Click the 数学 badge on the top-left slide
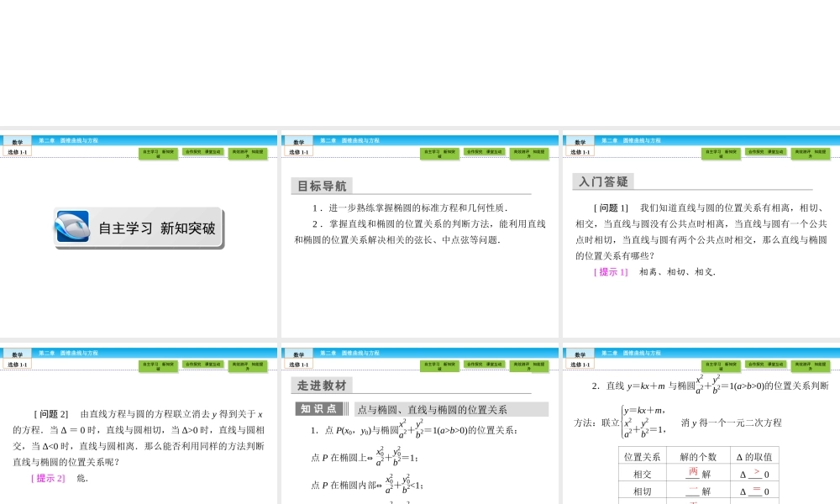 click(17, 140)
